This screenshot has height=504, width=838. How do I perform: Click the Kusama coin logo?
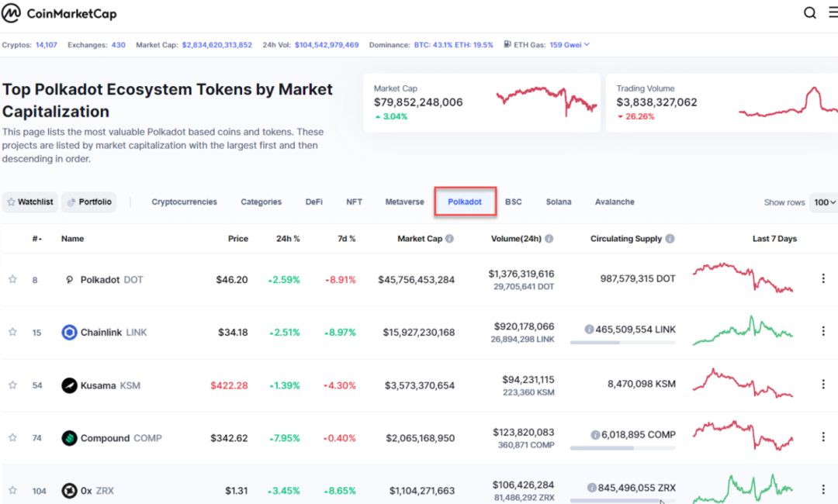point(69,385)
